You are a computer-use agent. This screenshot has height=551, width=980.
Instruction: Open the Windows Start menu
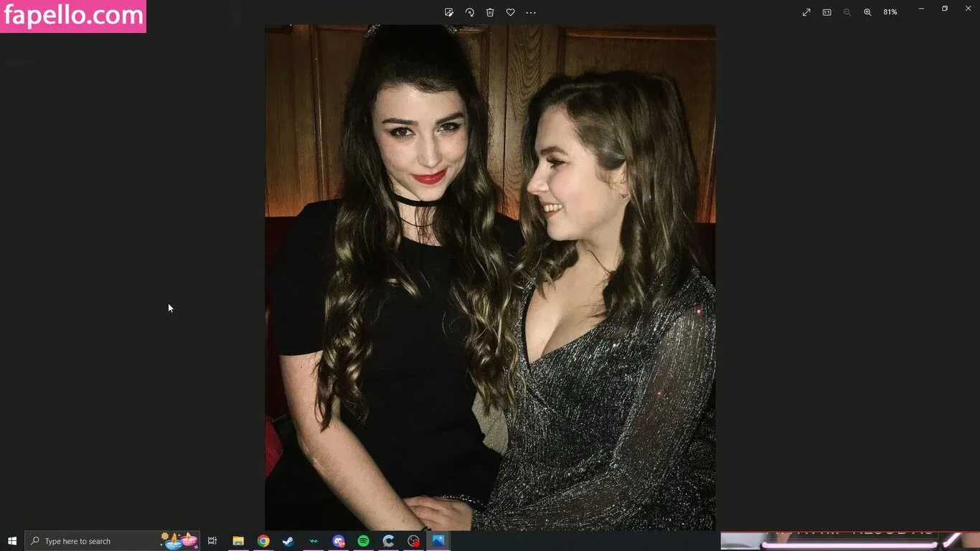[x=12, y=541]
